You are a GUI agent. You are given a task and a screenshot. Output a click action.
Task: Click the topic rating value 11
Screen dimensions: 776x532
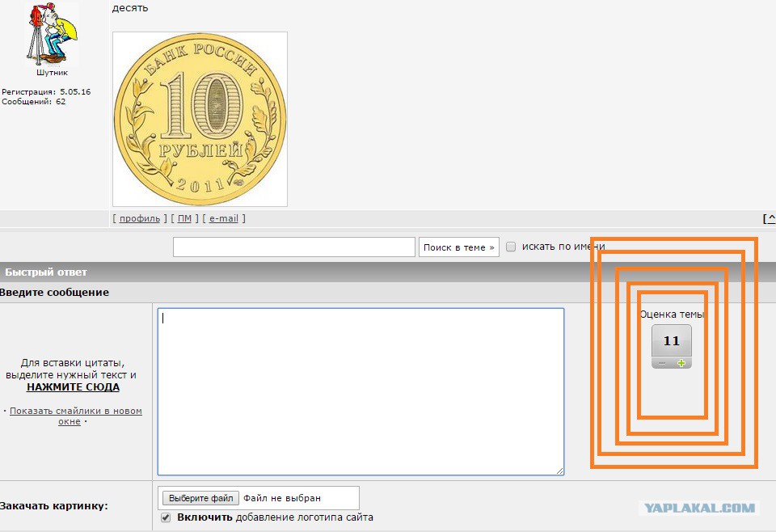(x=672, y=340)
